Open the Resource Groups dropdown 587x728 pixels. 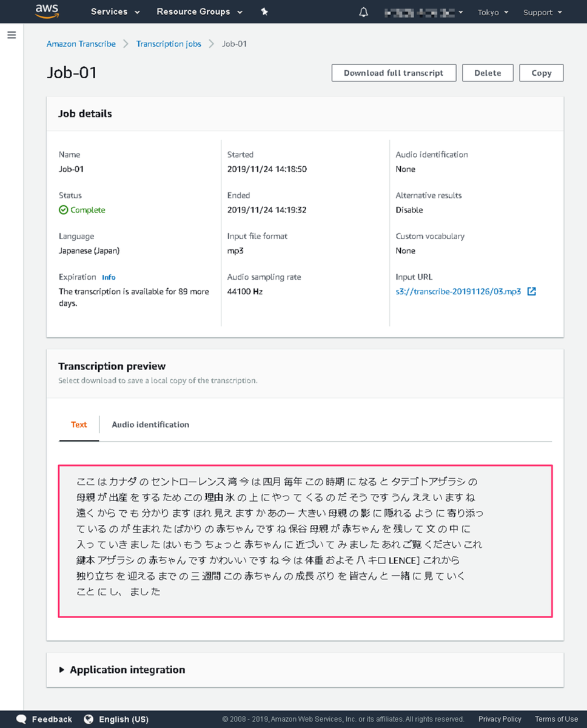coord(200,12)
